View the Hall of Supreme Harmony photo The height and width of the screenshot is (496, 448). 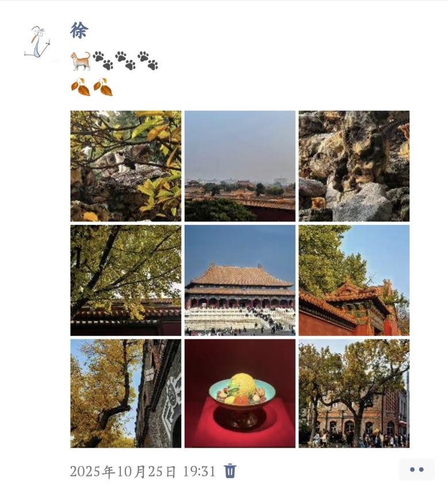point(240,280)
